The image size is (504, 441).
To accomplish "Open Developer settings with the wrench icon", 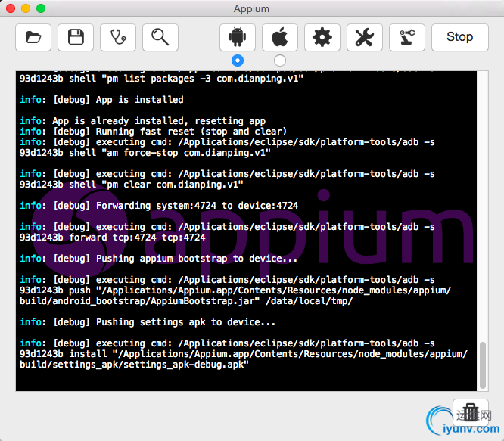I will [365, 37].
